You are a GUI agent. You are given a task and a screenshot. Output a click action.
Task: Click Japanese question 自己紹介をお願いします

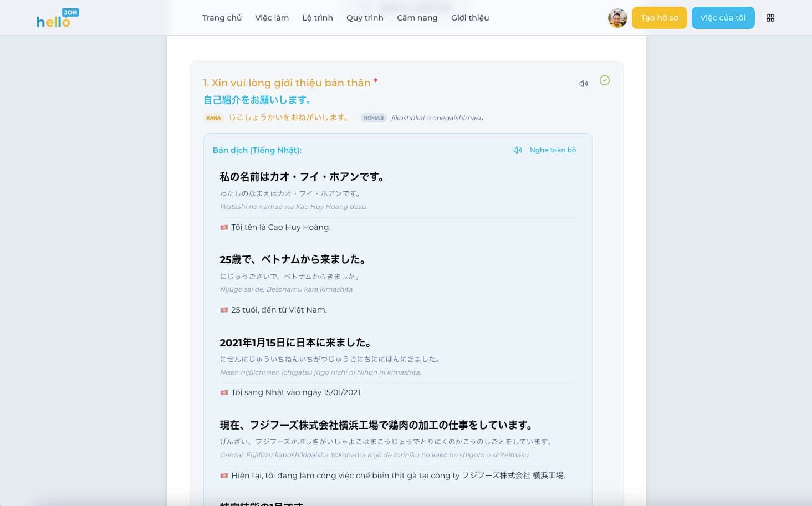pyautogui.click(x=257, y=100)
